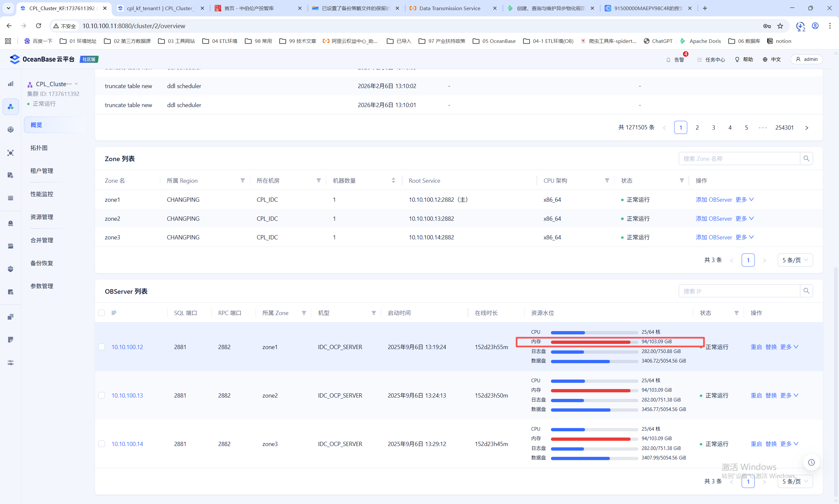Expand the CPL_Cluster selector dropdown arrow
The image size is (839, 504).
pyautogui.click(x=76, y=84)
